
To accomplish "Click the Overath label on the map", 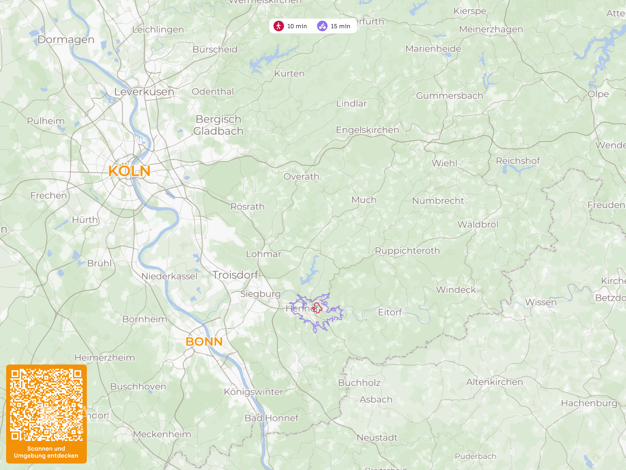I will (x=301, y=176).
